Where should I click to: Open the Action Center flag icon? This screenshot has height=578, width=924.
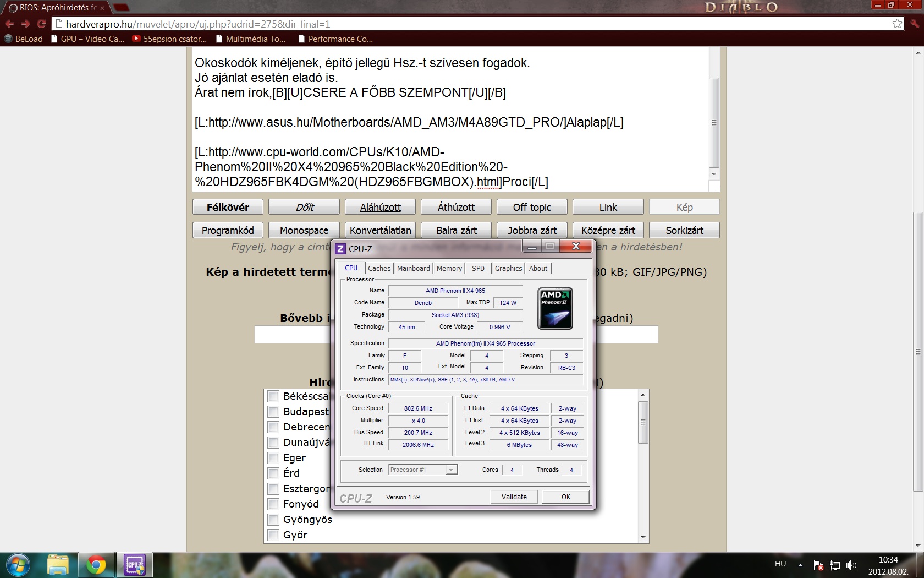[x=818, y=565]
